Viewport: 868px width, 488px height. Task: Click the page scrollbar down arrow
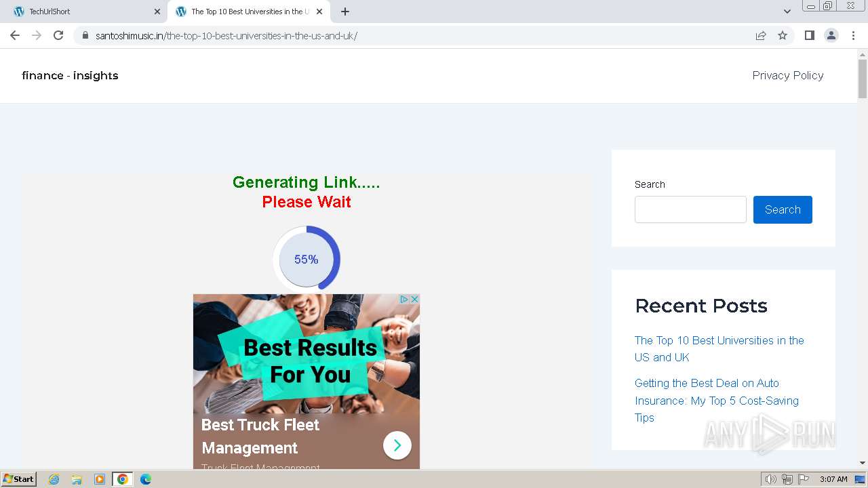point(863,463)
